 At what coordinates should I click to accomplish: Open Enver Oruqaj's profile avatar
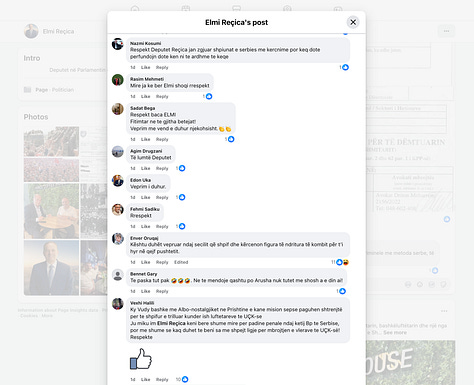pyautogui.click(x=118, y=239)
